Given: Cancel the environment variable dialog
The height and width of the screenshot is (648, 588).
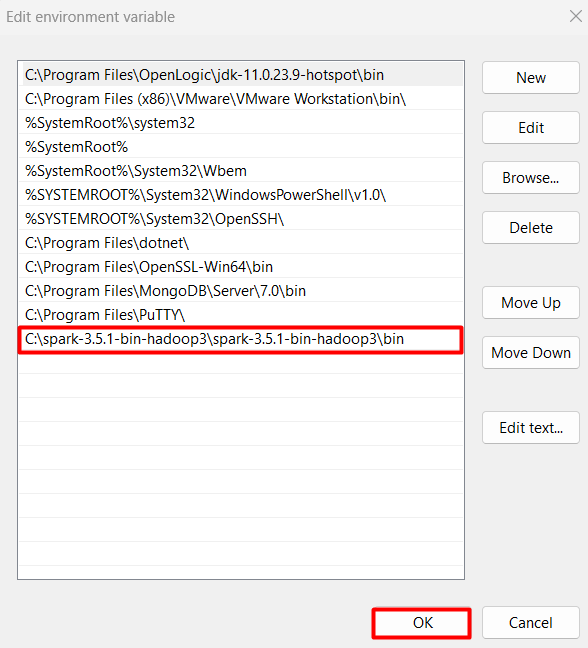Looking at the screenshot, I should (x=531, y=623).
